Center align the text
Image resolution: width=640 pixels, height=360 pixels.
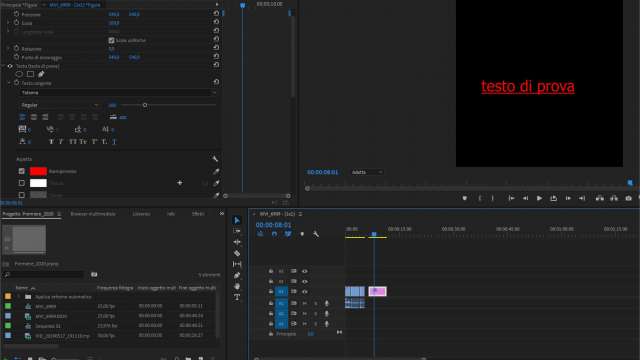pyautogui.click(x=34, y=117)
